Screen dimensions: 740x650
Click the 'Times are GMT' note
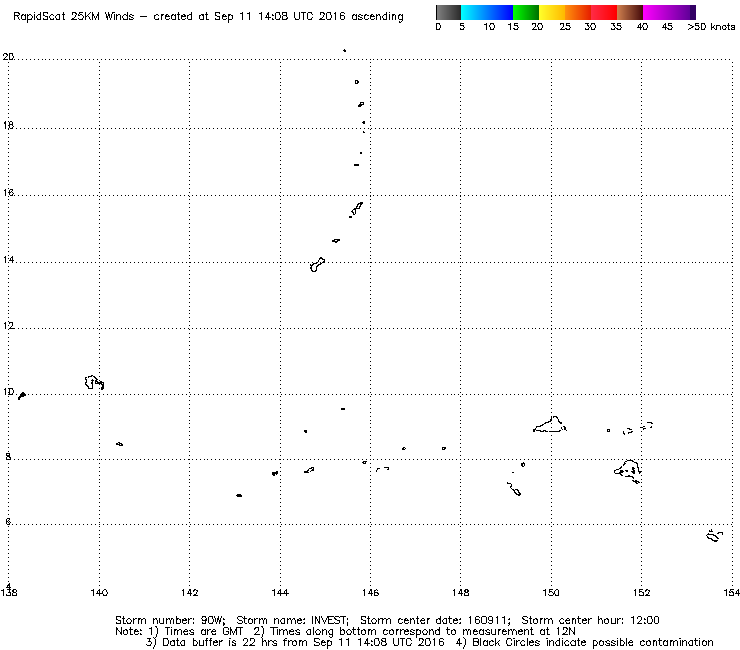(203, 632)
